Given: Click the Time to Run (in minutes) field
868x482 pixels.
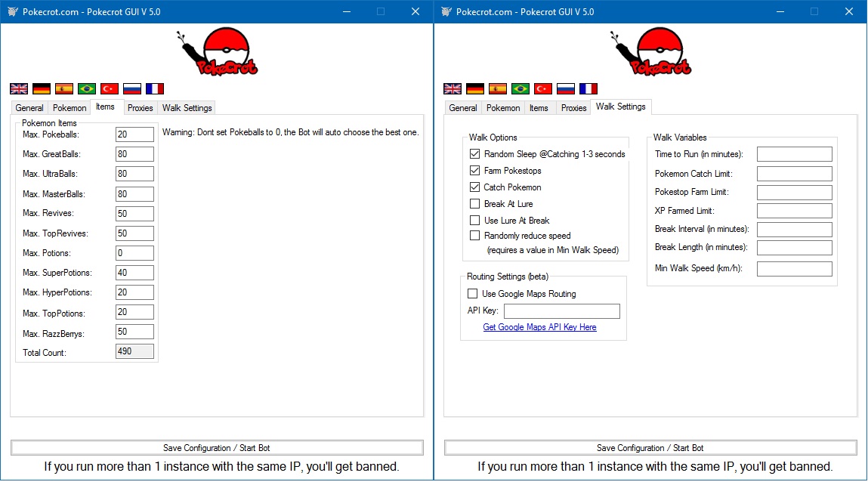Looking at the screenshot, I should coord(795,154).
